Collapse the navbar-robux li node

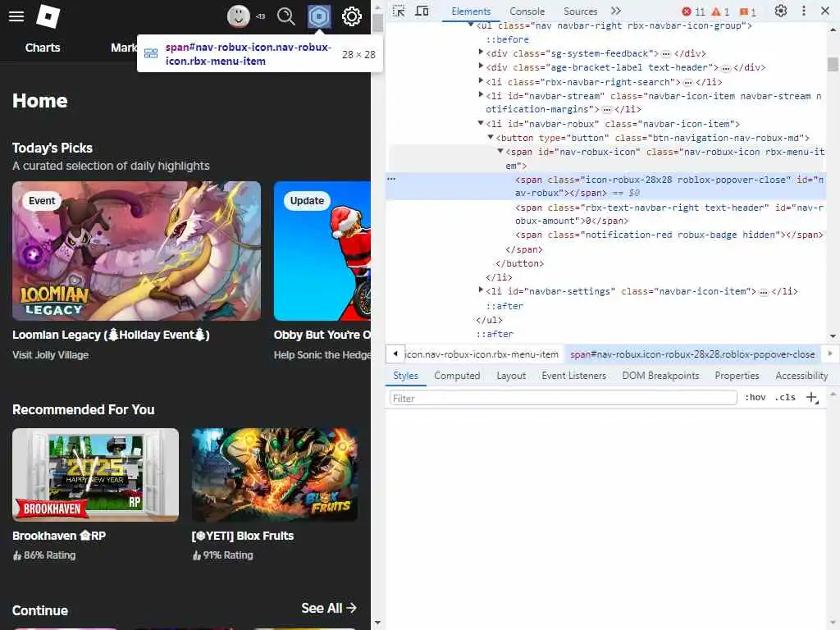pyautogui.click(x=481, y=123)
